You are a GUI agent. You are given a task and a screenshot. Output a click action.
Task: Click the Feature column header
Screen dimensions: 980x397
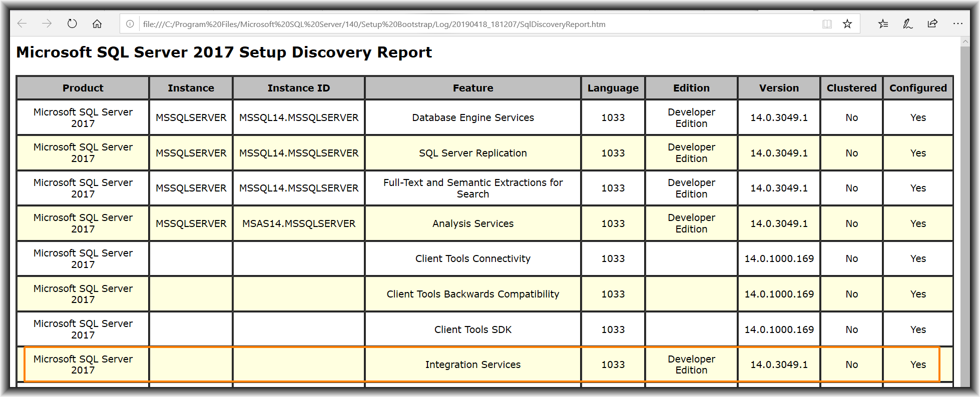pyautogui.click(x=473, y=88)
